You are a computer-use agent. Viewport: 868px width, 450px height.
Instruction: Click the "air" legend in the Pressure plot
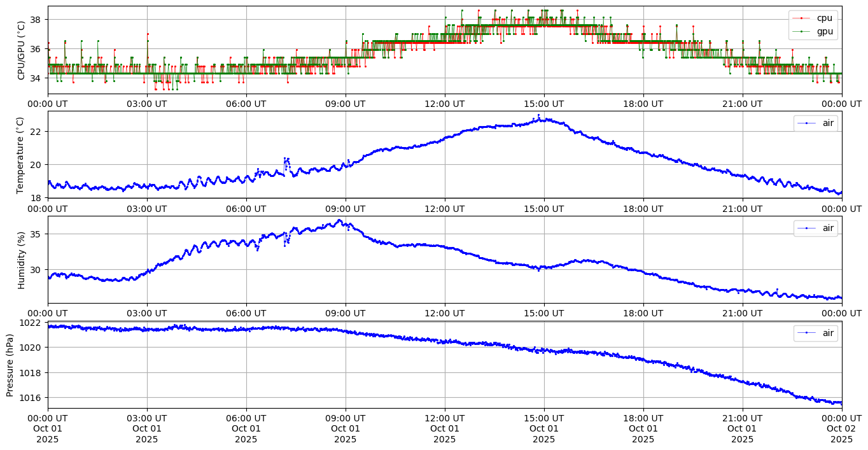[x=827, y=333]
